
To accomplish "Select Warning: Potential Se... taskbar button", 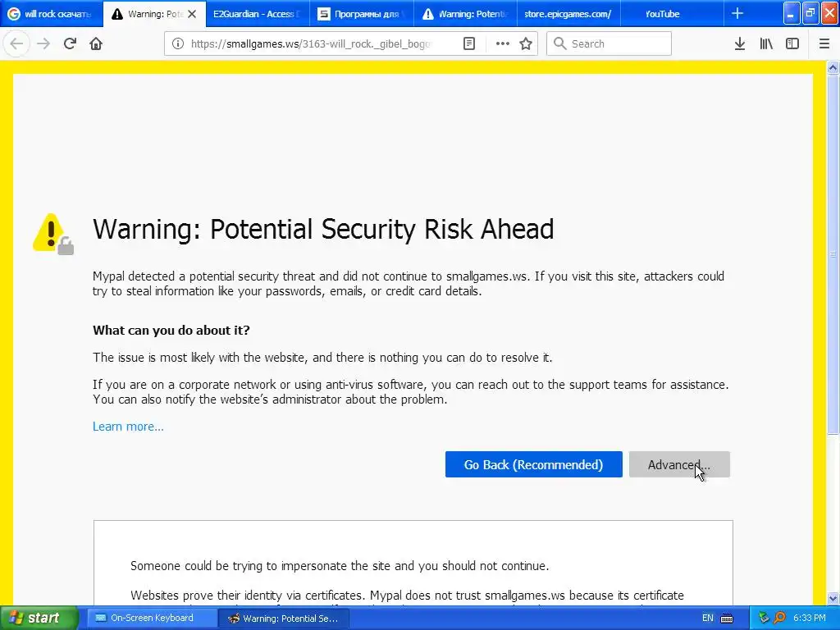I will [x=284, y=619].
